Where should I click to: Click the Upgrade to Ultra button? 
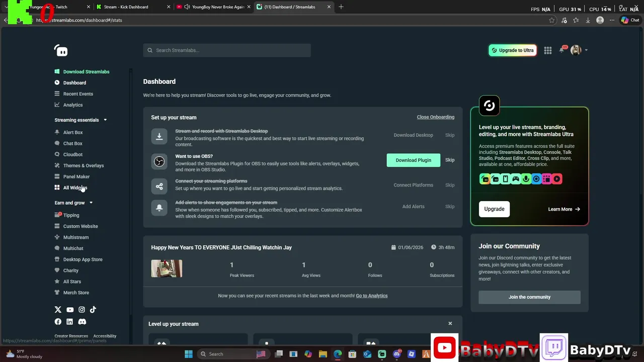(512, 50)
